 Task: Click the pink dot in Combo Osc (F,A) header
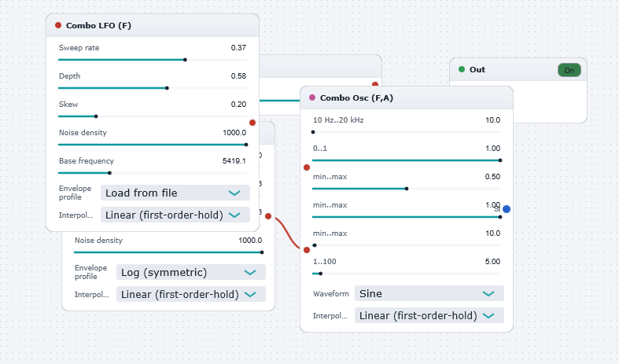(x=312, y=97)
